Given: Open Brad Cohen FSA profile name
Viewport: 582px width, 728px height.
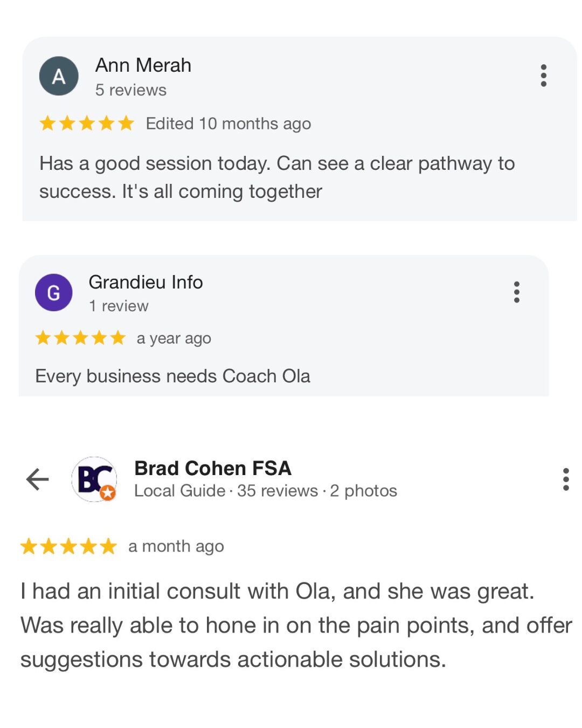Looking at the screenshot, I should (213, 468).
